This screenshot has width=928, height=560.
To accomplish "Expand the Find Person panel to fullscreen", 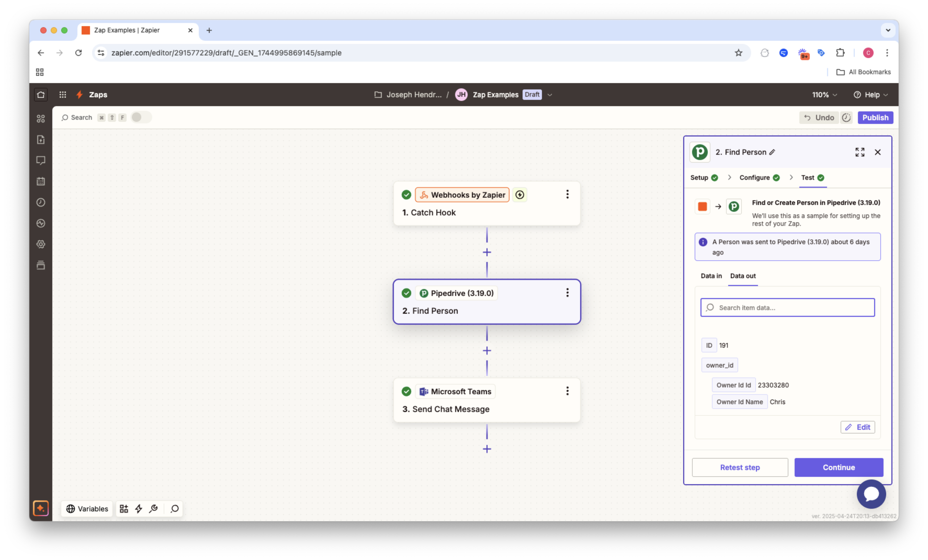I will [859, 152].
